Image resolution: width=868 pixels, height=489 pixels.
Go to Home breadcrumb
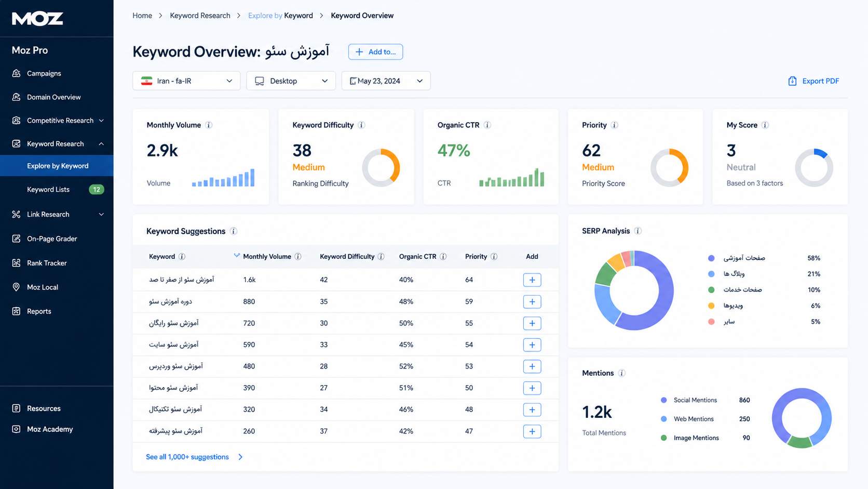pyautogui.click(x=142, y=16)
